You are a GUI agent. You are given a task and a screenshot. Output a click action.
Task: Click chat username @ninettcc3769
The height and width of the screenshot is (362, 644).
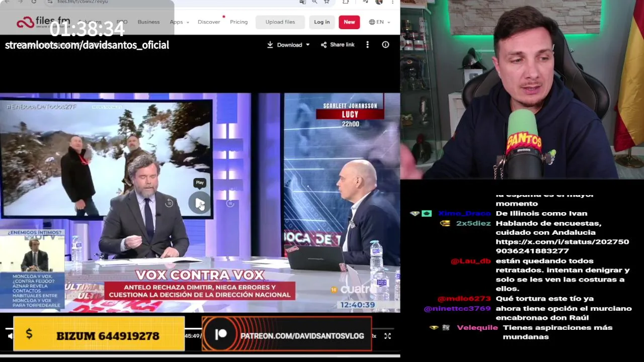click(457, 308)
